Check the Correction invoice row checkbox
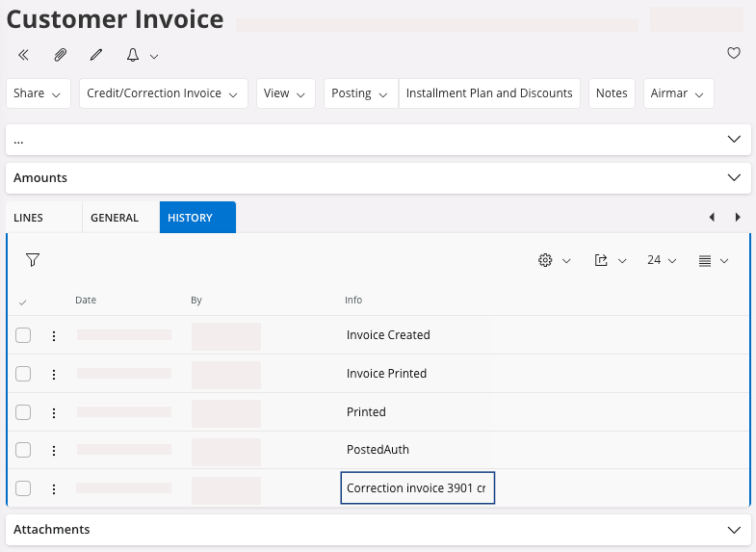 (23, 488)
